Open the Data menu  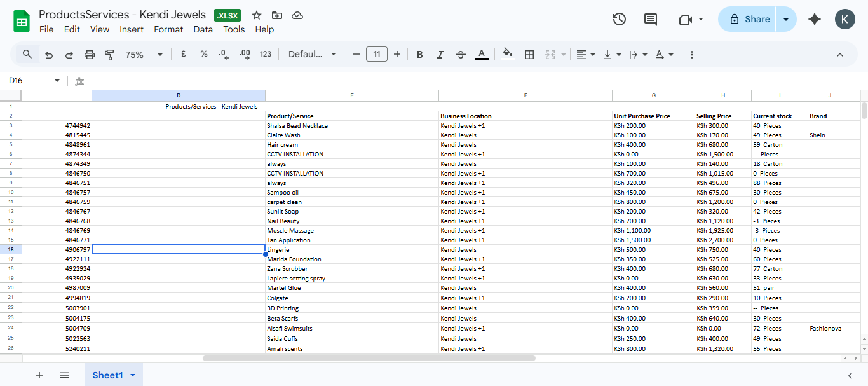[x=203, y=29]
